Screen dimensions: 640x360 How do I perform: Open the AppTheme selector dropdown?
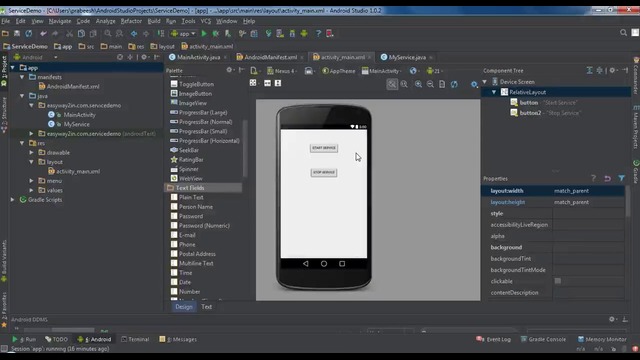[x=339, y=71]
